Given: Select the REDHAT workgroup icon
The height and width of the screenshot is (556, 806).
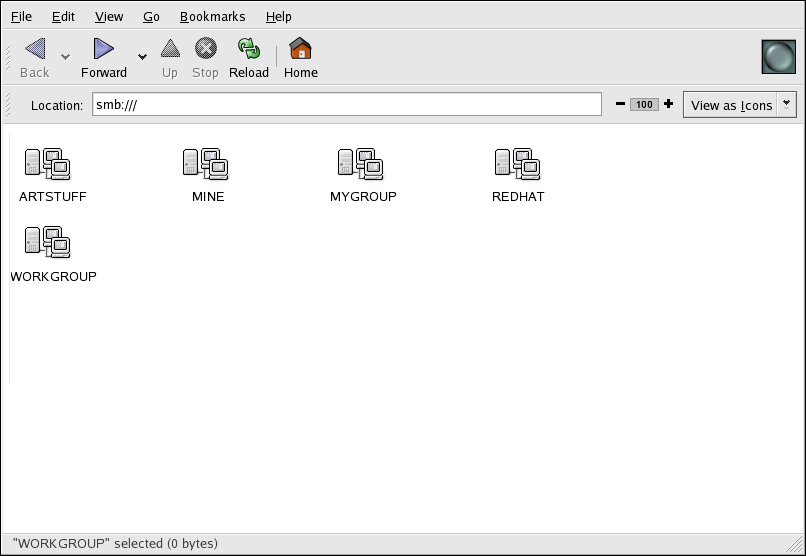Looking at the screenshot, I should (518, 163).
